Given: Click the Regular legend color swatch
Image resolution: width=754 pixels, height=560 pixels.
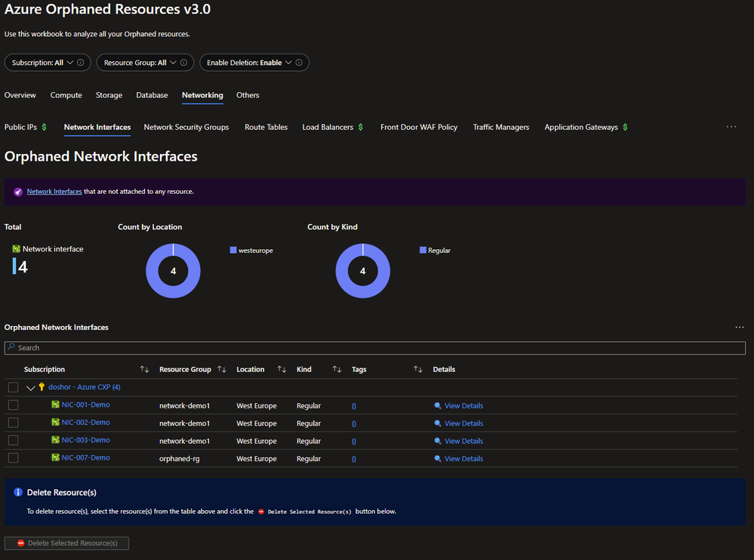Looking at the screenshot, I should point(423,250).
